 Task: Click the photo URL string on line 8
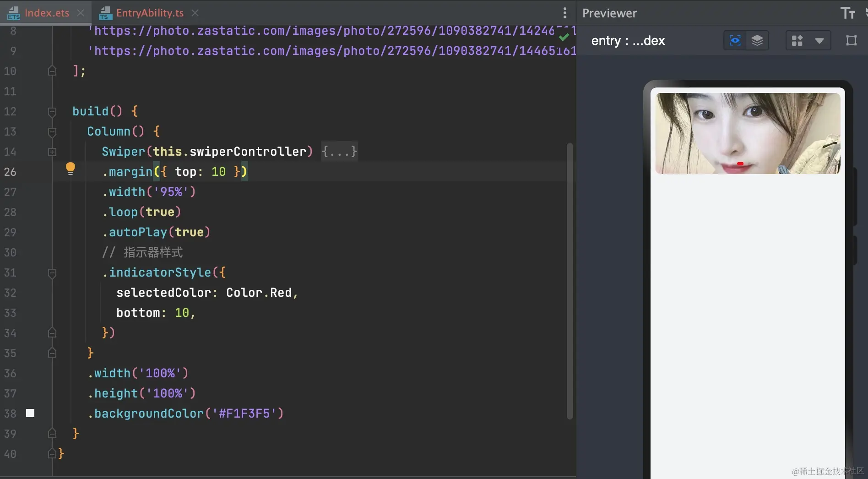tap(331, 31)
